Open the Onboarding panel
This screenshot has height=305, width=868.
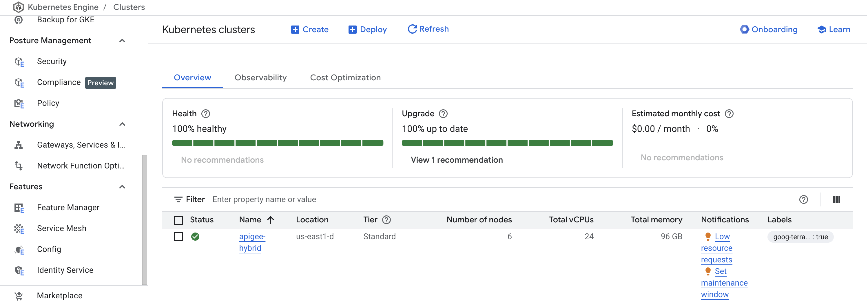click(x=768, y=30)
